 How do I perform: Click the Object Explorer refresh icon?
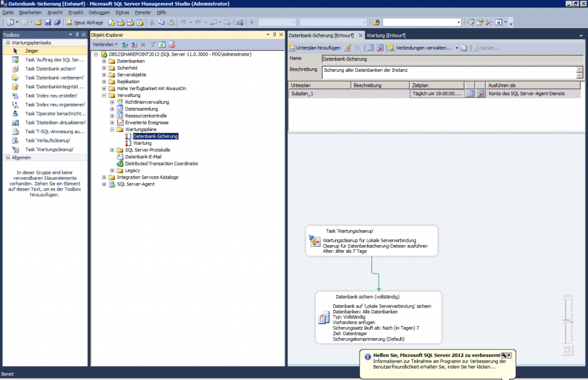pyautogui.click(x=162, y=45)
